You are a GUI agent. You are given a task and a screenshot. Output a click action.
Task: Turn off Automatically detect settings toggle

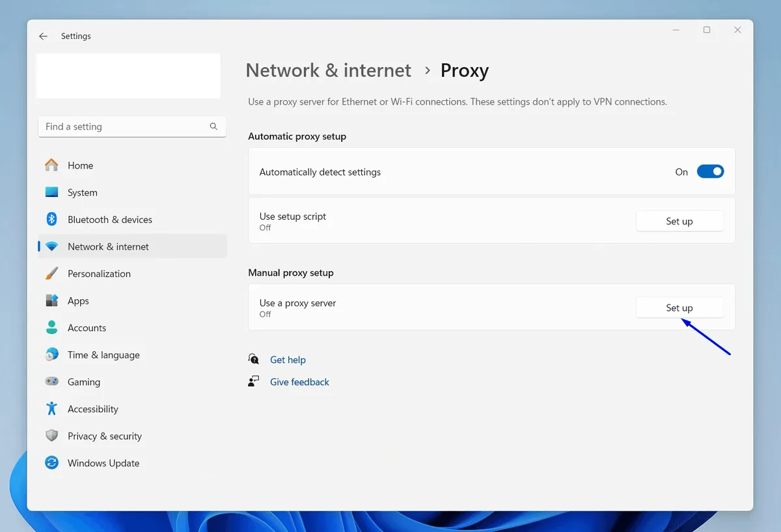(710, 172)
